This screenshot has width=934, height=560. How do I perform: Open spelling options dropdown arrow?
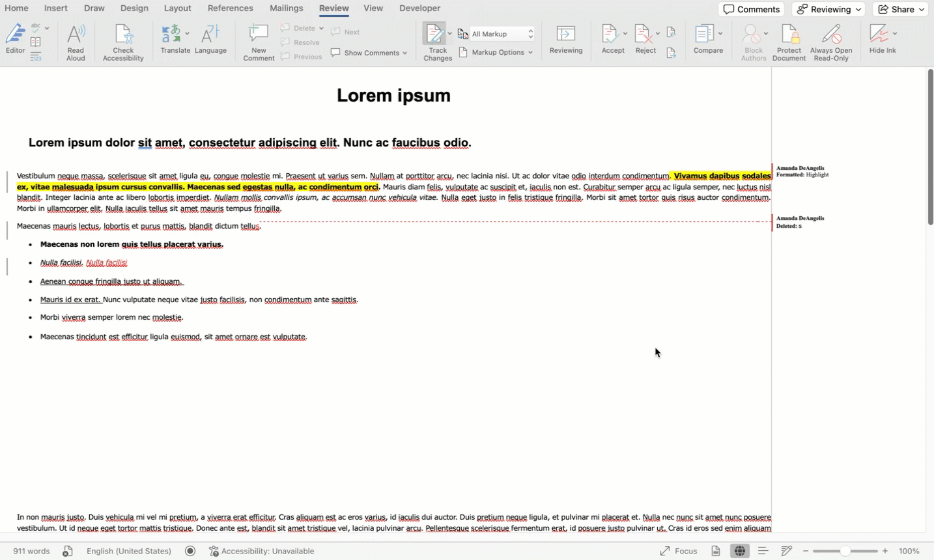pos(47,28)
